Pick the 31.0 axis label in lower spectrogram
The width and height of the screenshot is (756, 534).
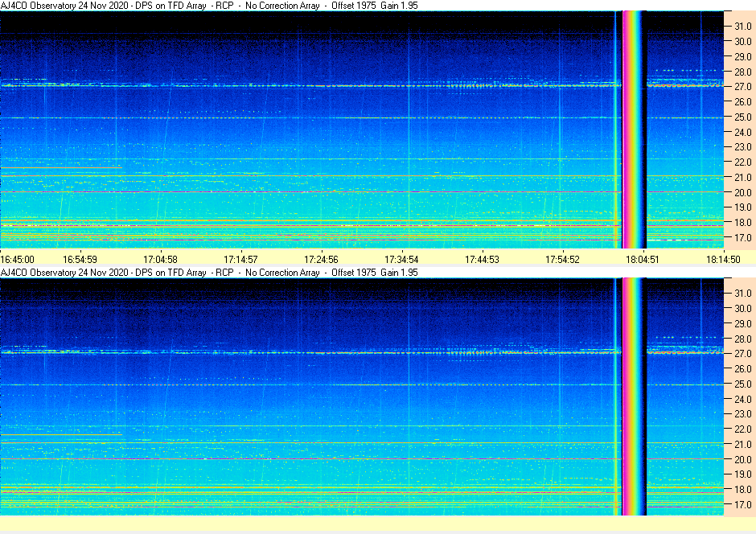coord(743,293)
